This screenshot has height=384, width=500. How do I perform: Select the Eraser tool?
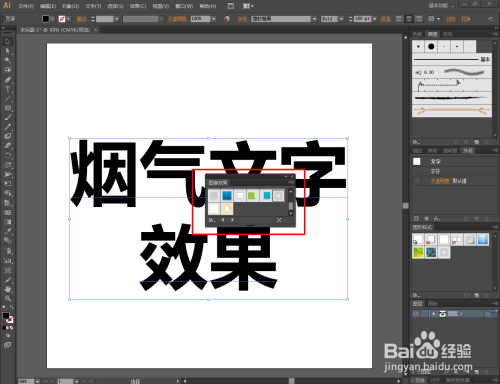pyautogui.click(x=8, y=146)
